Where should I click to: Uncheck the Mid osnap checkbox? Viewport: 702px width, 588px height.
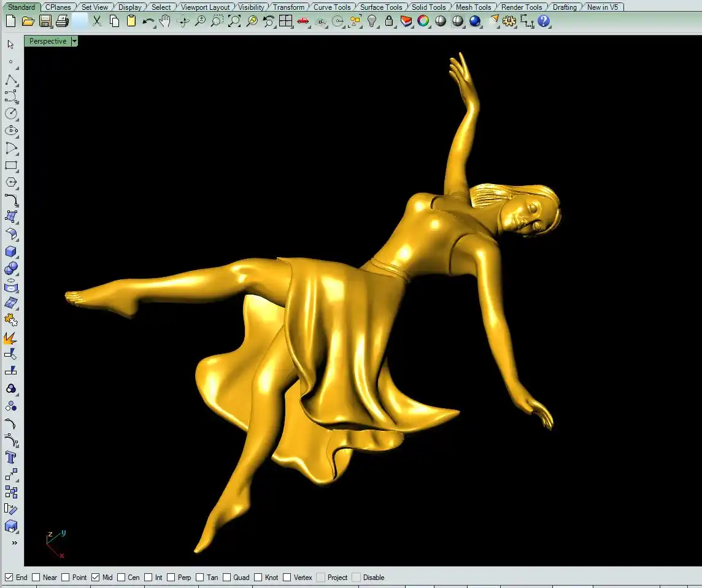pyautogui.click(x=95, y=578)
